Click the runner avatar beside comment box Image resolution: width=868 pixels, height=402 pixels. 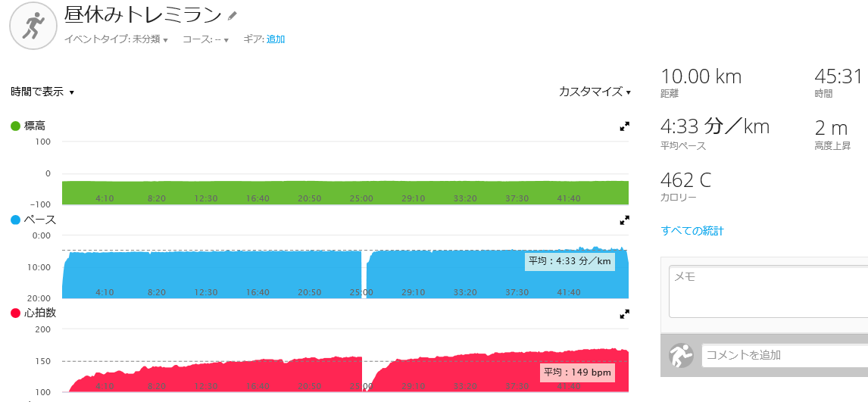point(681,356)
